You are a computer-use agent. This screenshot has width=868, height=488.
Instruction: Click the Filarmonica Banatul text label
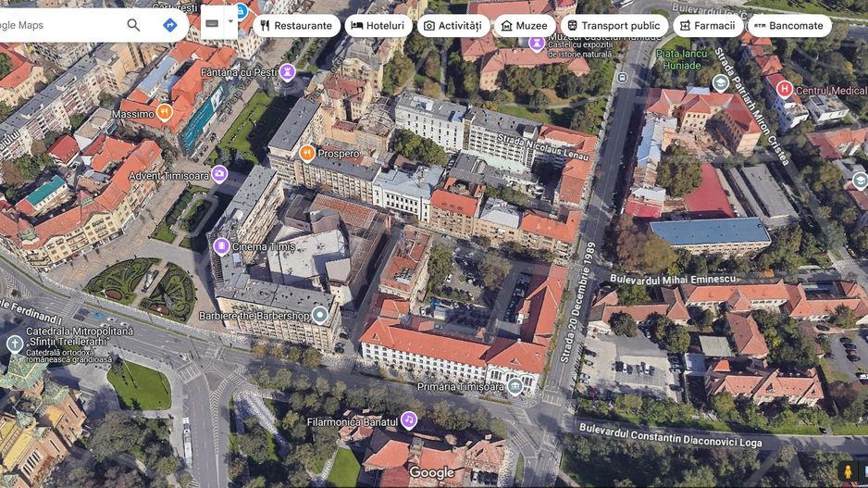click(352, 421)
